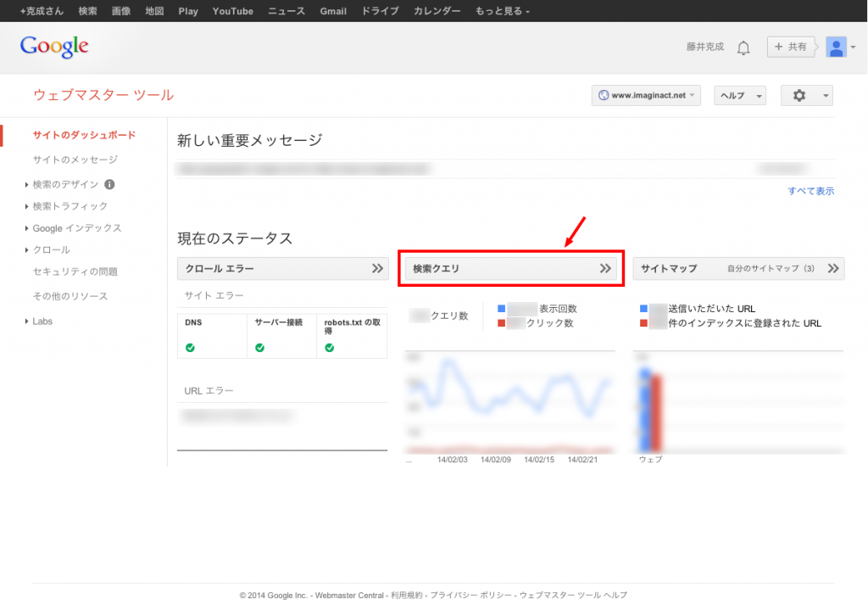The height and width of the screenshot is (604, 868).
Task: Click the DNS green checkmark status
Action: [190, 348]
